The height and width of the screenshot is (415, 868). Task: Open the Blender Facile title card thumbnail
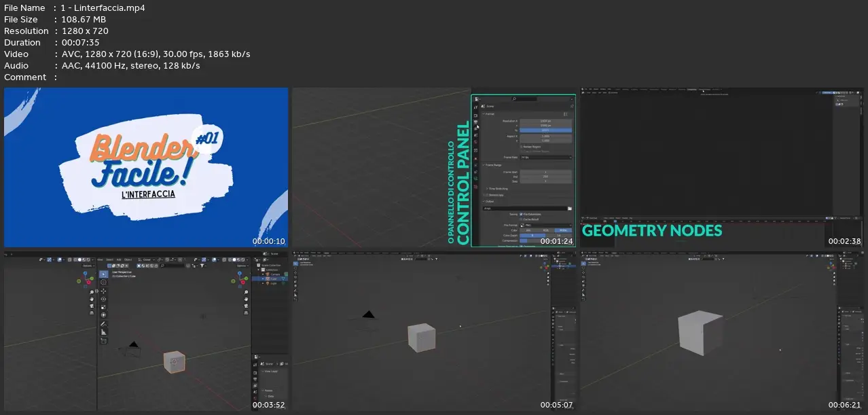click(x=146, y=168)
